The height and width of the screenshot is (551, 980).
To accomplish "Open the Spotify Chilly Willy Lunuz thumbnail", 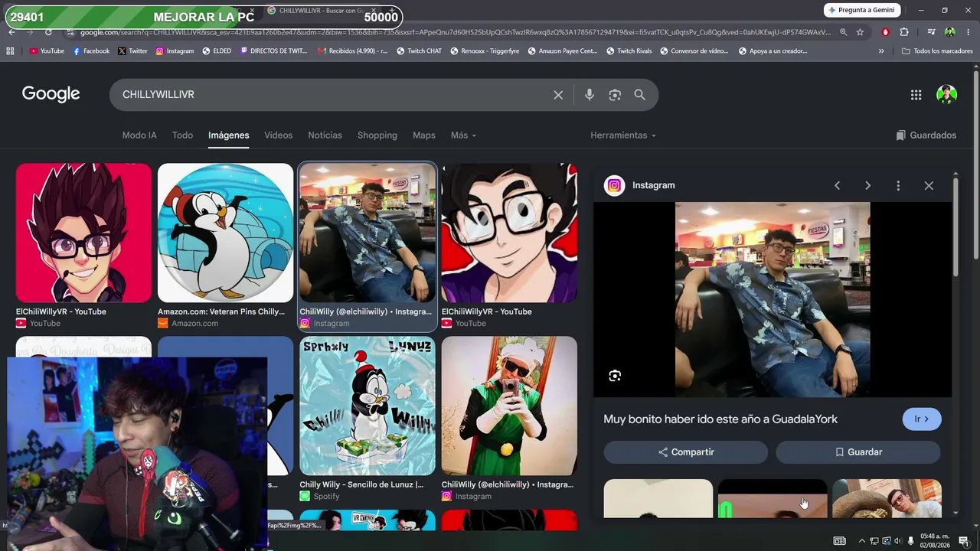I will (x=367, y=406).
